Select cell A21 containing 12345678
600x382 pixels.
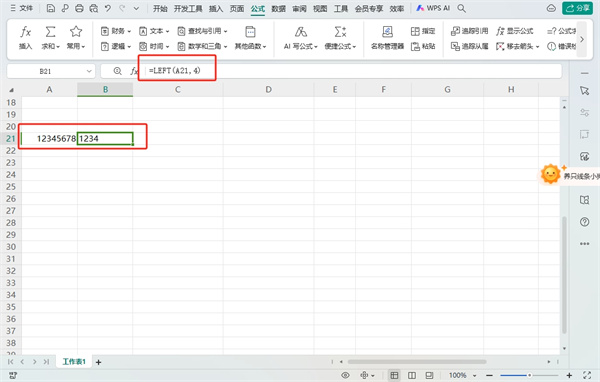pyautogui.click(x=50, y=139)
